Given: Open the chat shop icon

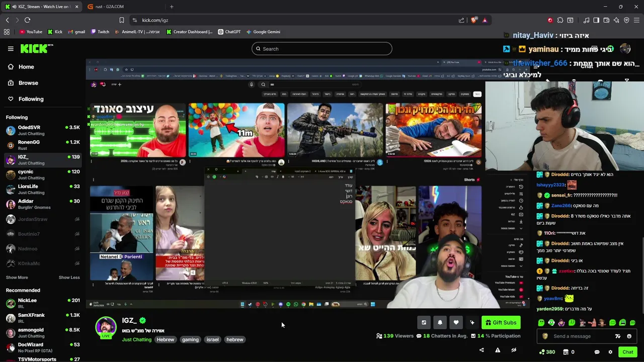Looking at the screenshot, I should (566, 352).
